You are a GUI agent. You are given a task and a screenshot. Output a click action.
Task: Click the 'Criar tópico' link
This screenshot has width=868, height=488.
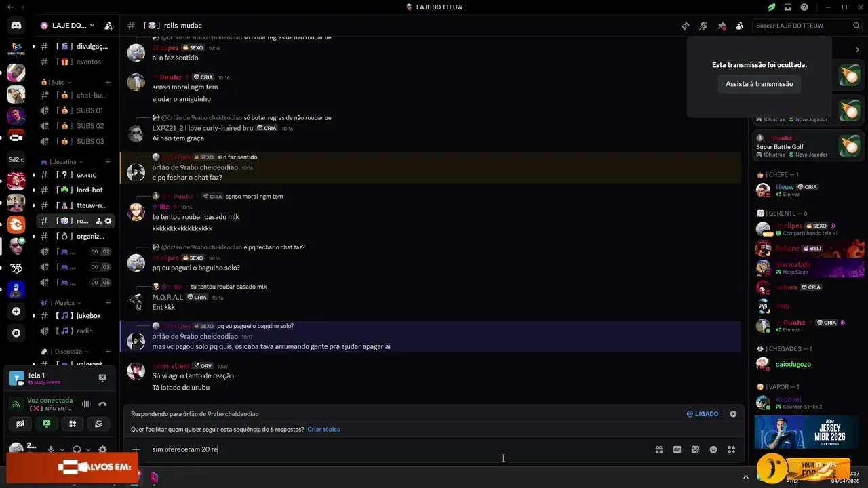click(323, 430)
